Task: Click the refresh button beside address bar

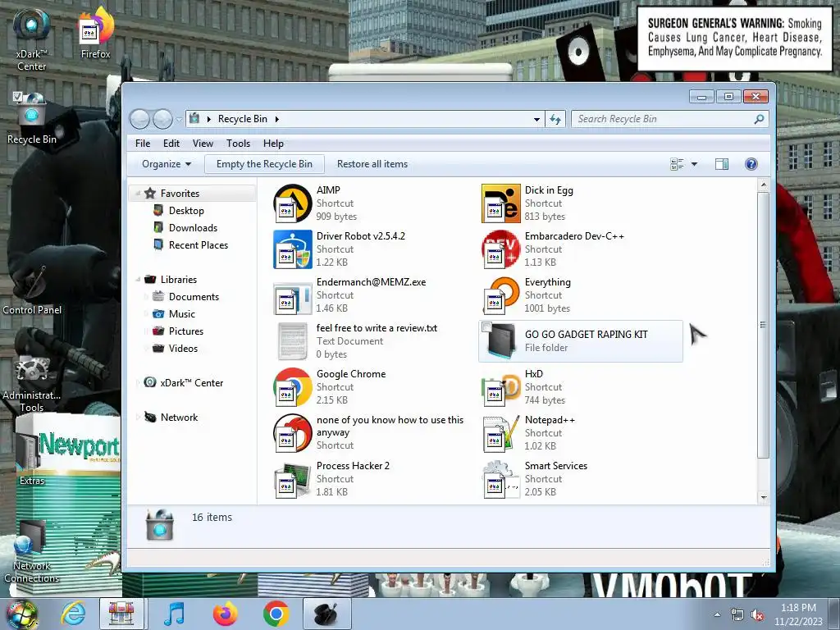Action: pos(555,119)
